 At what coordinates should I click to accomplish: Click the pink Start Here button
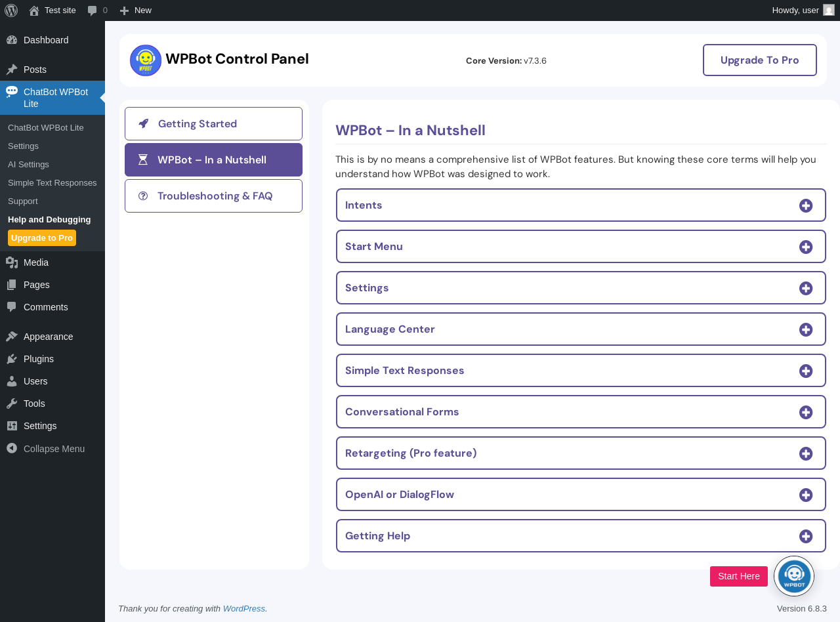tap(738, 576)
